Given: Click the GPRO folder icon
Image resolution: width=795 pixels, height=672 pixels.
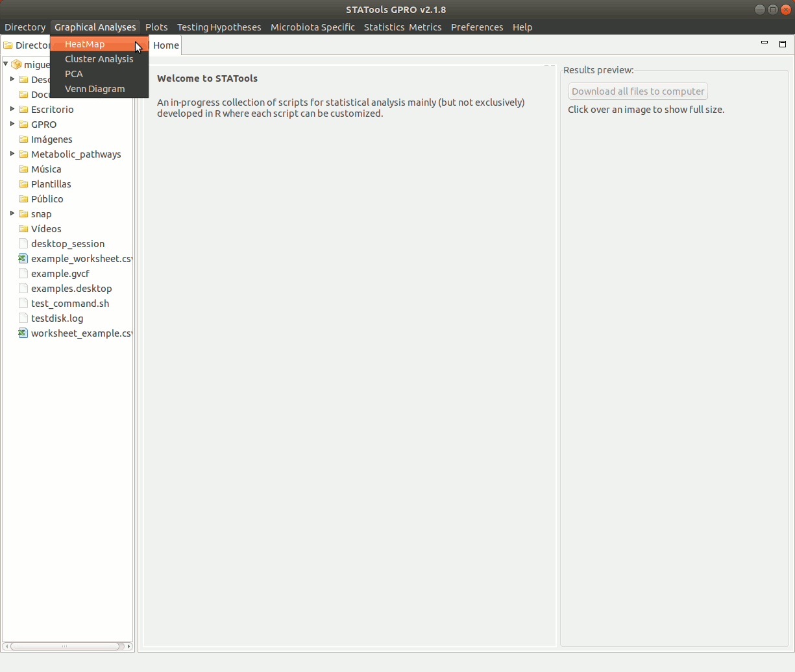Looking at the screenshot, I should click(23, 125).
